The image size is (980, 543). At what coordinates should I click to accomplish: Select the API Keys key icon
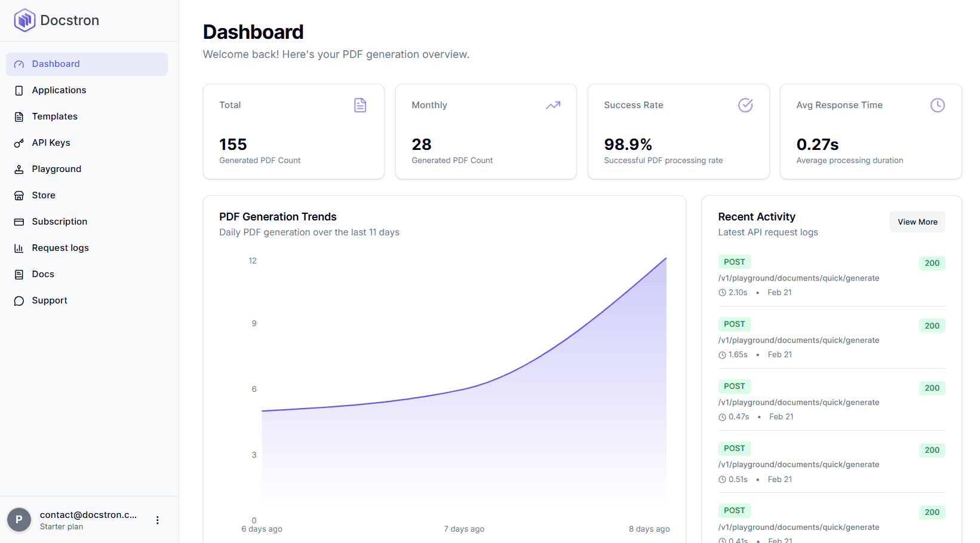19,143
